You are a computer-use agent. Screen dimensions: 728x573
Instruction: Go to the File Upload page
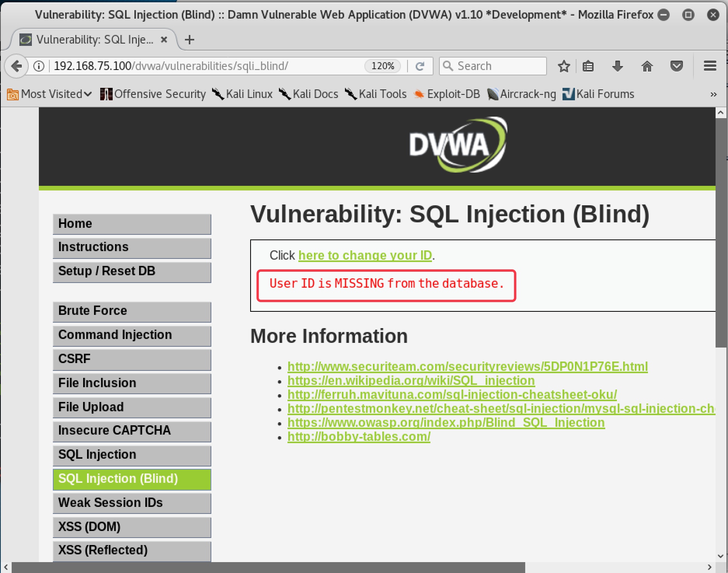[x=132, y=407]
